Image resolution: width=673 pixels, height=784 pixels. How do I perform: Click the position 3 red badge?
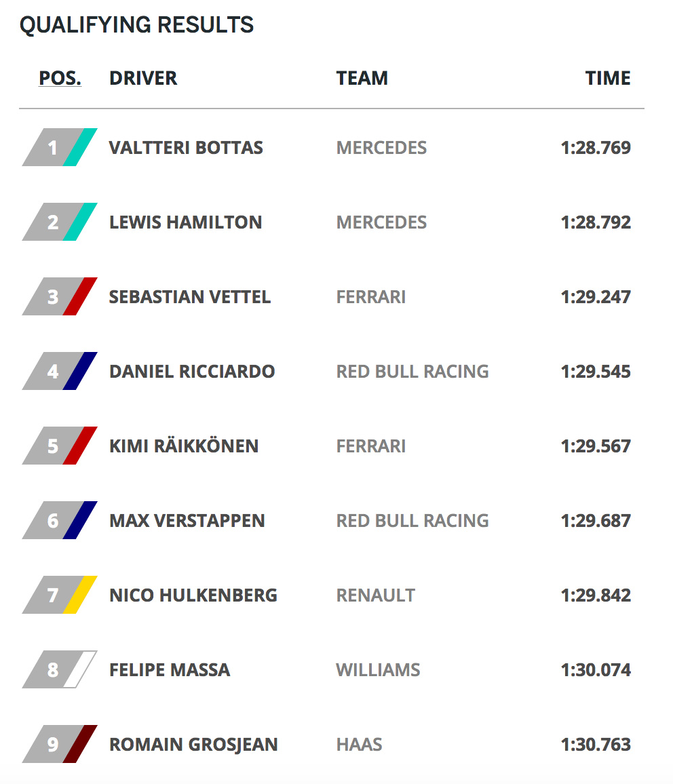click(x=60, y=296)
